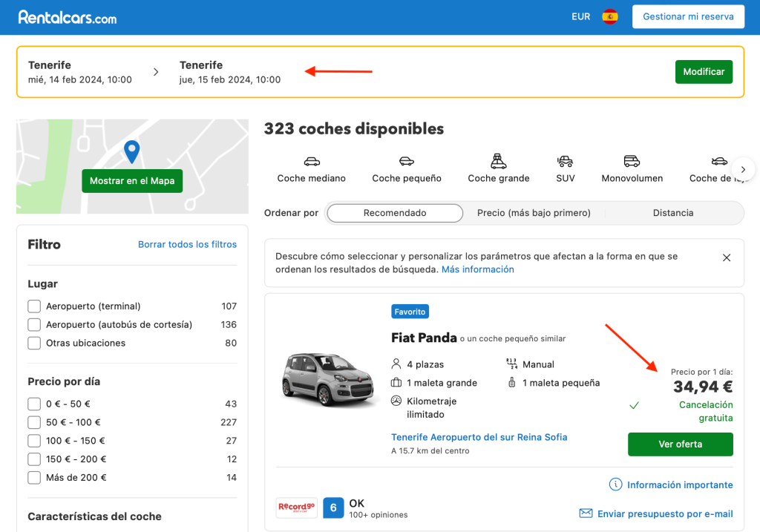Select the SUV car type icon
Viewport: 760px width, 532px height.
point(565,161)
